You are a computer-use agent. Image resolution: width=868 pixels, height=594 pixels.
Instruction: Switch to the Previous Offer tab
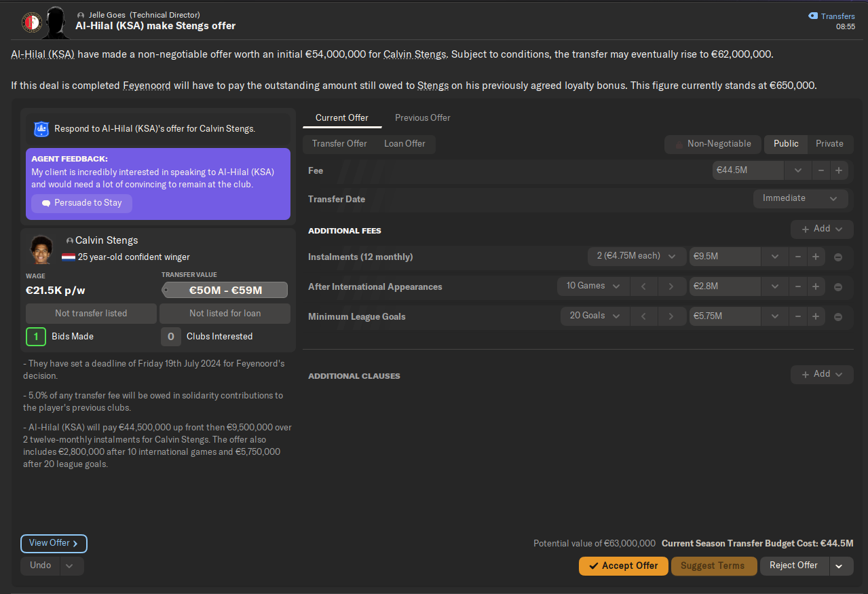pos(423,118)
